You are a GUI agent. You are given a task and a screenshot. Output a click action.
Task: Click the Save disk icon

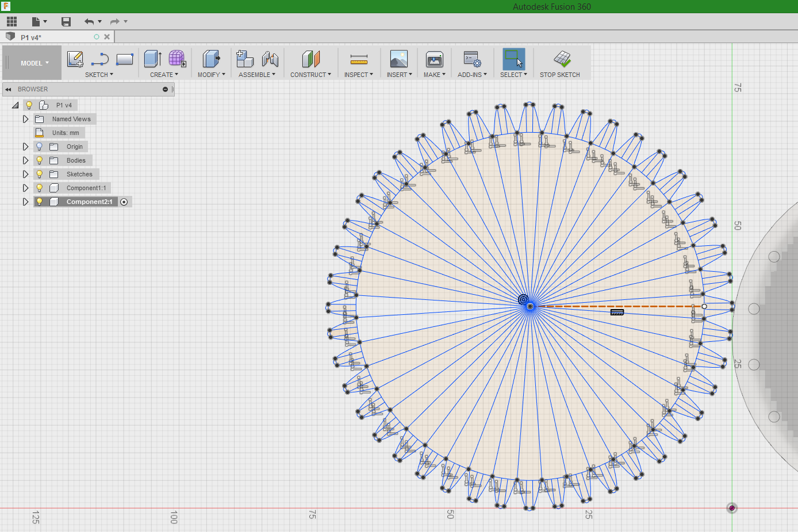[x=66, y=21]
